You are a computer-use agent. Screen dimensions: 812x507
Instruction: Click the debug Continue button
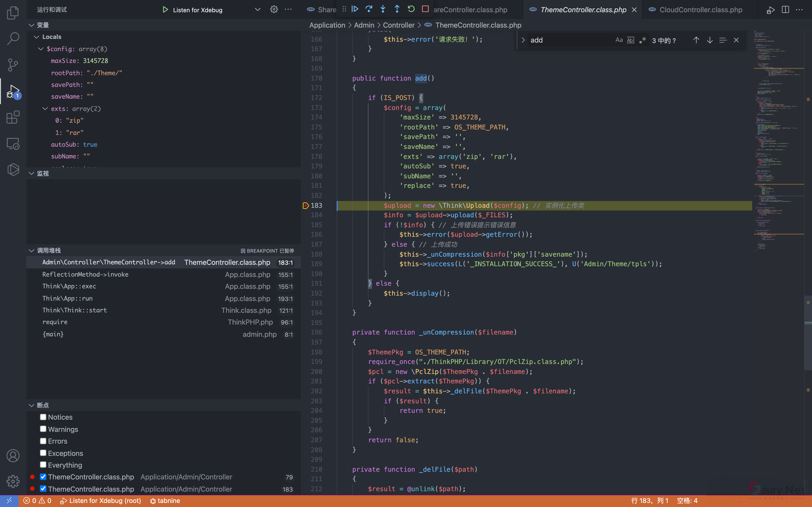point(355,9)
